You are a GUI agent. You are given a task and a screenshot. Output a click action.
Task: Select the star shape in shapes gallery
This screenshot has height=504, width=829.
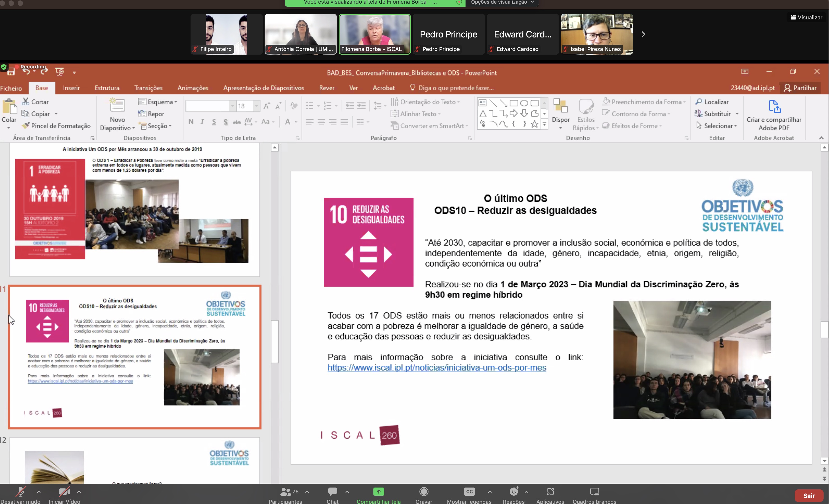(x=535, y=124)
